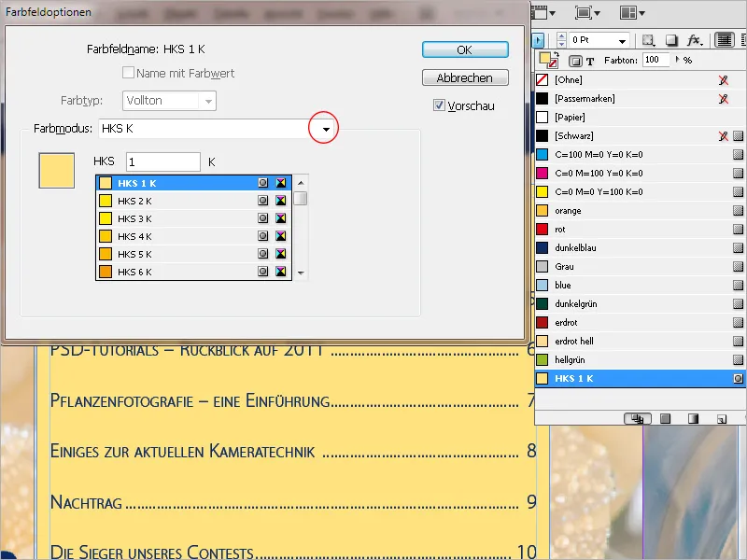Select the C=0 M=0 Y=100 K=0 swatch
Screen dimensions: 747x560
point(640,192)
